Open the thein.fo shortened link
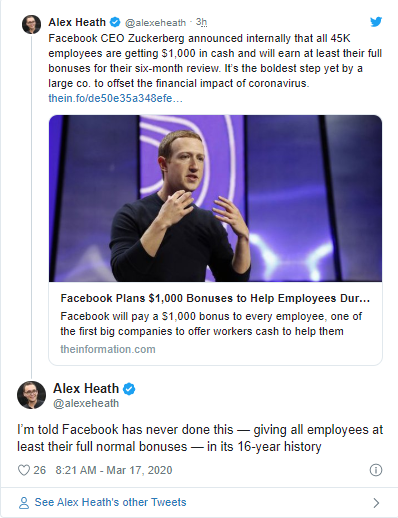The image size is (398, 518). 115,98
